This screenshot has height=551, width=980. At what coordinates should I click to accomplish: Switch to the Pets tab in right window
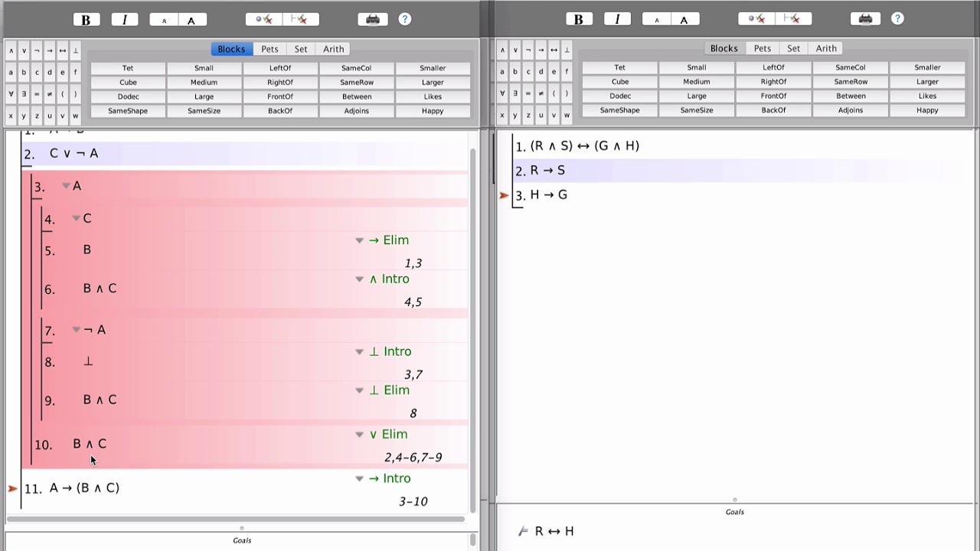tap(763, 48)
